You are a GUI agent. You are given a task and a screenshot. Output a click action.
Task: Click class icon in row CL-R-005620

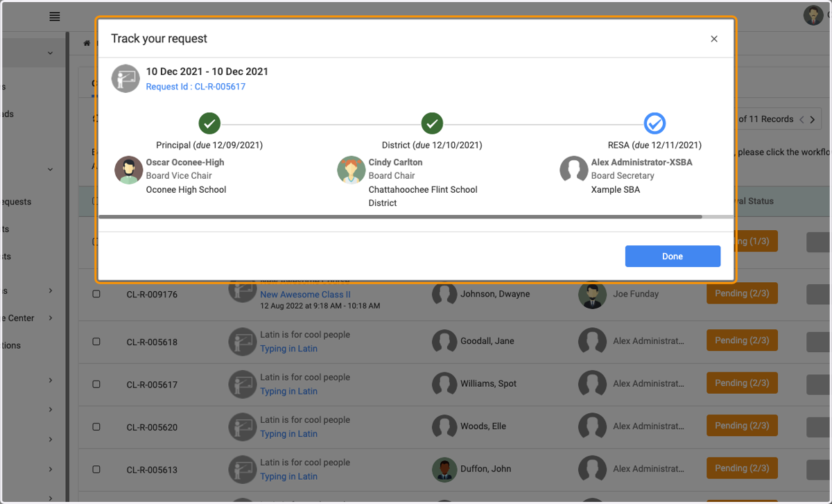(242, 426)
